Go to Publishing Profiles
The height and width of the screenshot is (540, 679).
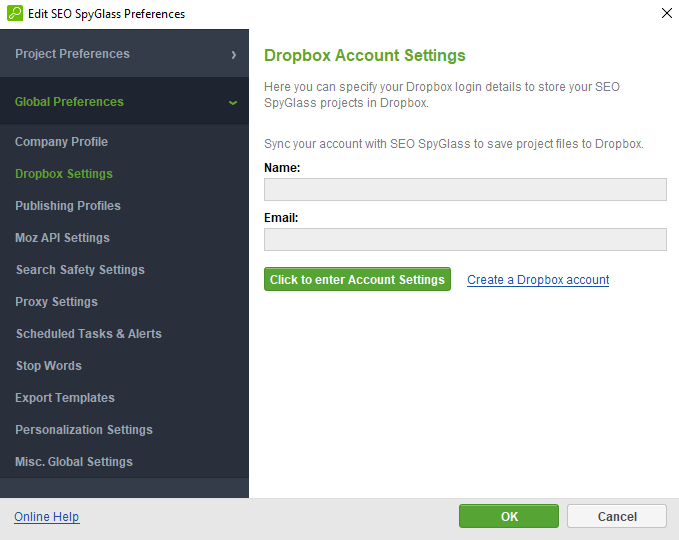(68, 206)
